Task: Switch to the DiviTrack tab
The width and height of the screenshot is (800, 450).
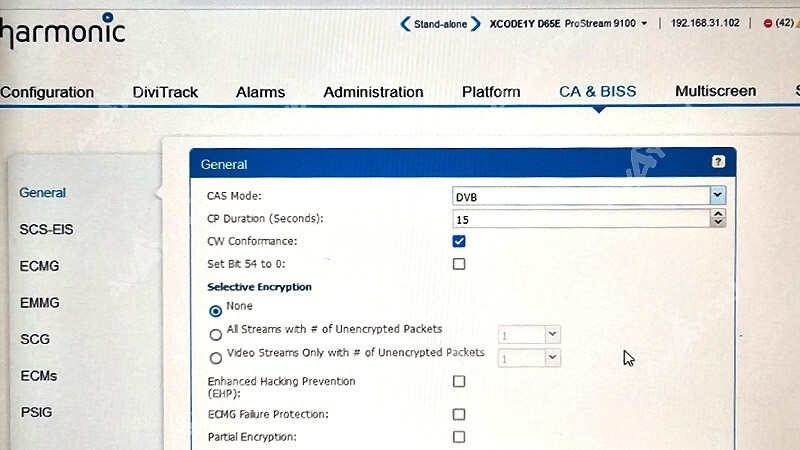Action: click(165, 92)
